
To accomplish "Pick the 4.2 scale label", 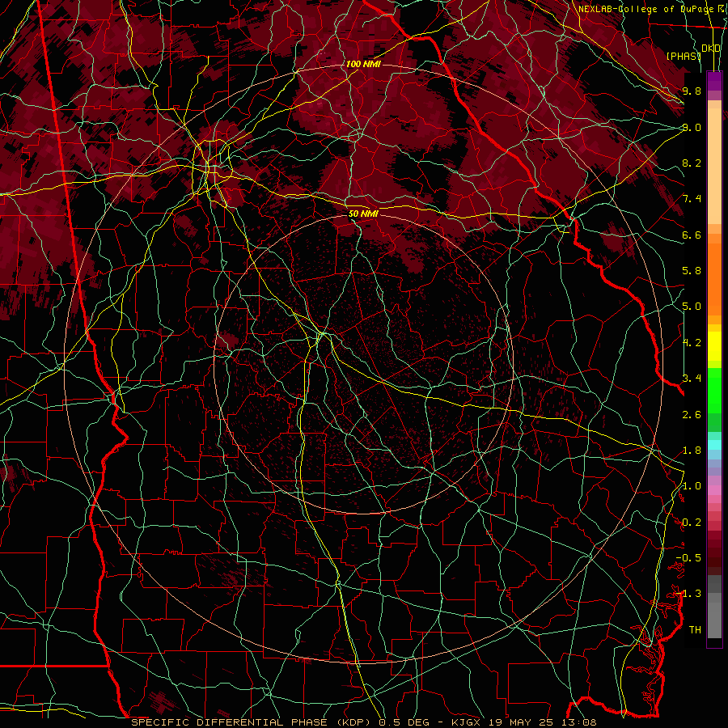I will [x=692, y=343].
